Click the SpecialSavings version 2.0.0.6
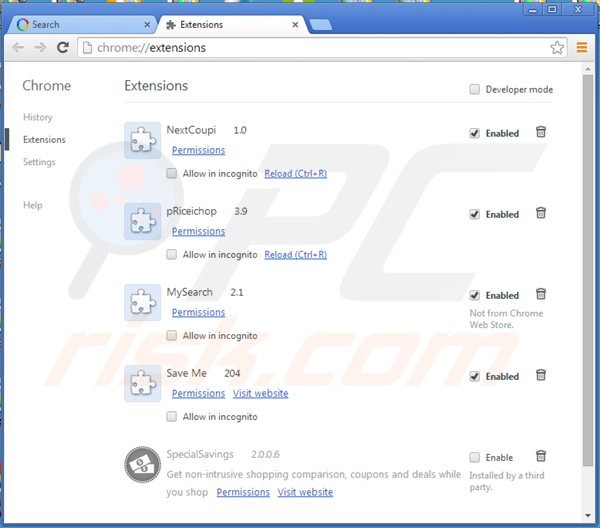The width and height of the screenshot is (600, 528). pos(265,455)
